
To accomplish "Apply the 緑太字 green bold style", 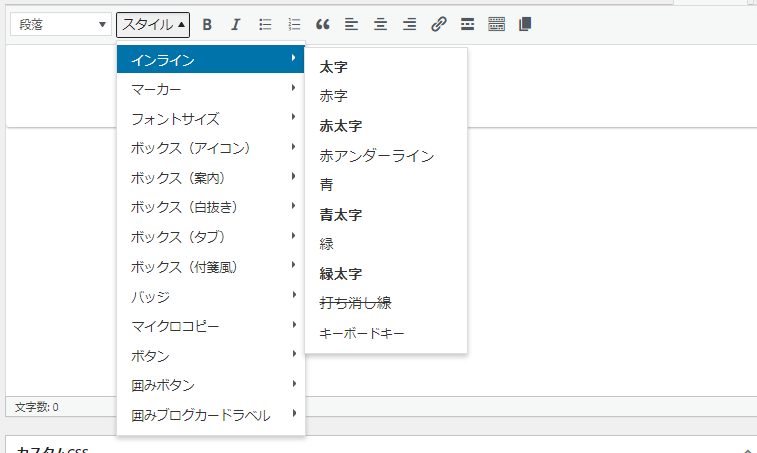I will (386, 274).
